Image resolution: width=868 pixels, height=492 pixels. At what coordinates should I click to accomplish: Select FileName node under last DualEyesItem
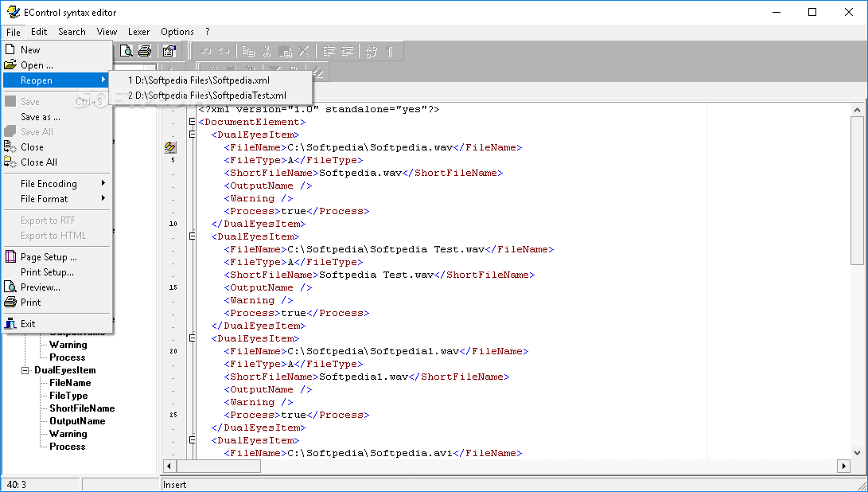(x=70, y=383)
